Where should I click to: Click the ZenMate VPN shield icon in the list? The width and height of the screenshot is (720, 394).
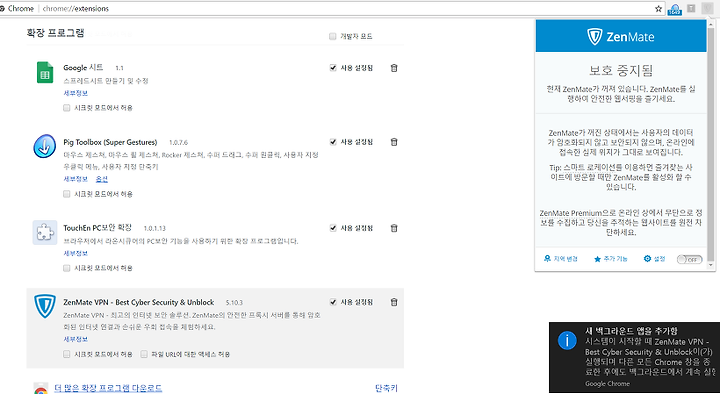[x=45, y=306]
